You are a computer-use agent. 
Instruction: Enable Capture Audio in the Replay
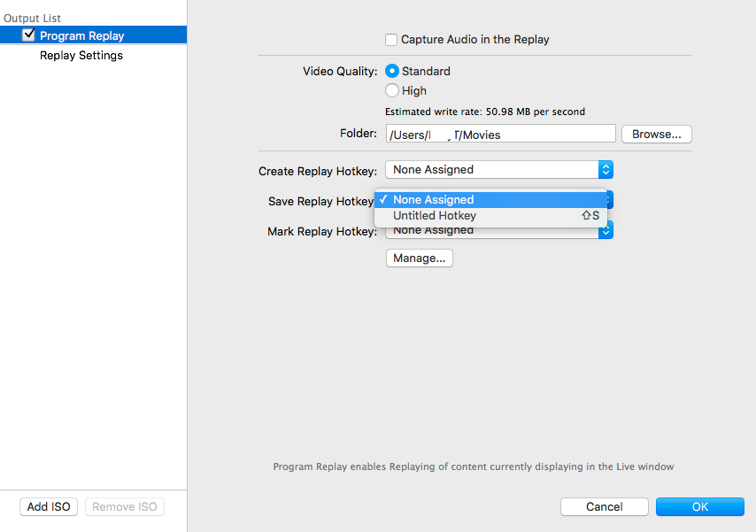pos(391,40)
